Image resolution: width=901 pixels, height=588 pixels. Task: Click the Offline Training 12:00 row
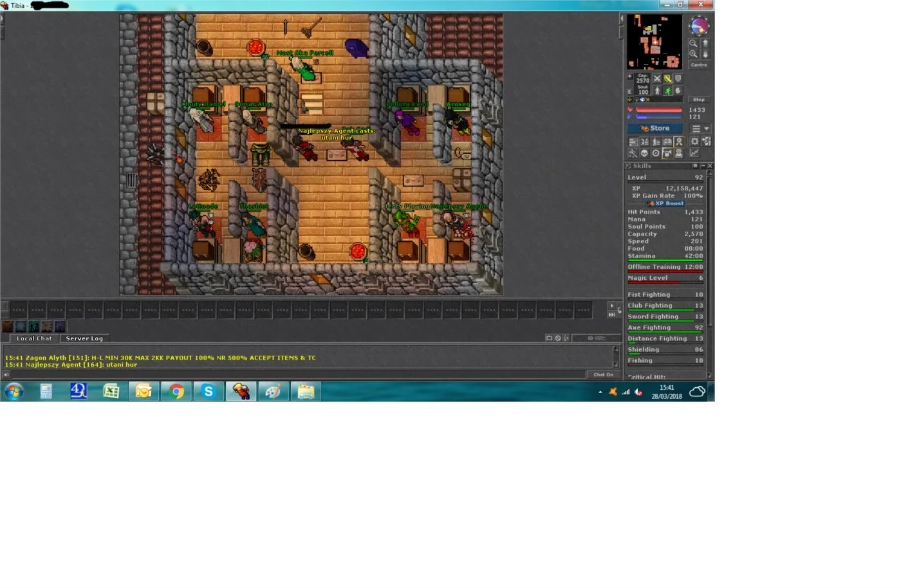pos(665,267)
